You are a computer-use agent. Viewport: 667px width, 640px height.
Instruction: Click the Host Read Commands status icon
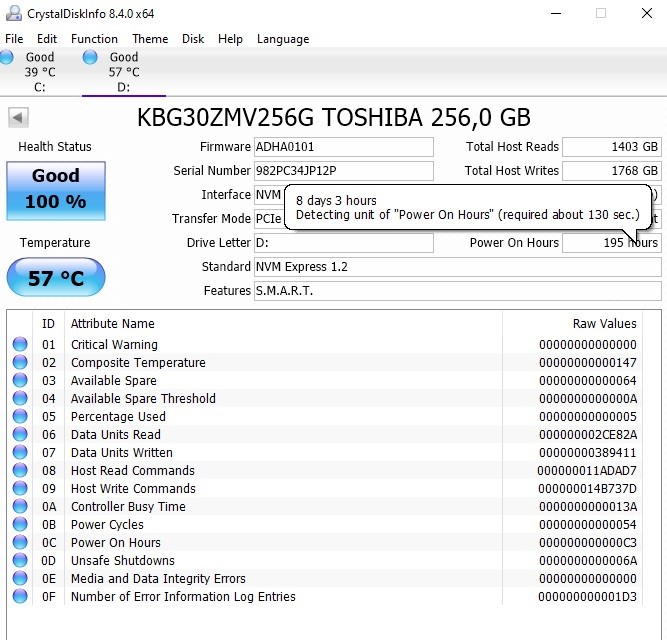pos(20,470)
